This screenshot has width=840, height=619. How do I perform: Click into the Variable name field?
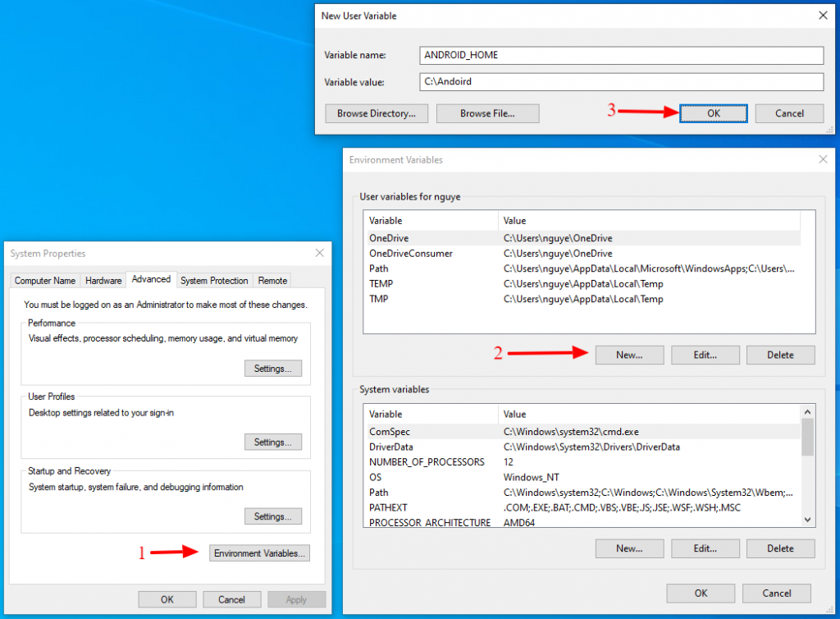pyautogui.click(x=620, y=55)
